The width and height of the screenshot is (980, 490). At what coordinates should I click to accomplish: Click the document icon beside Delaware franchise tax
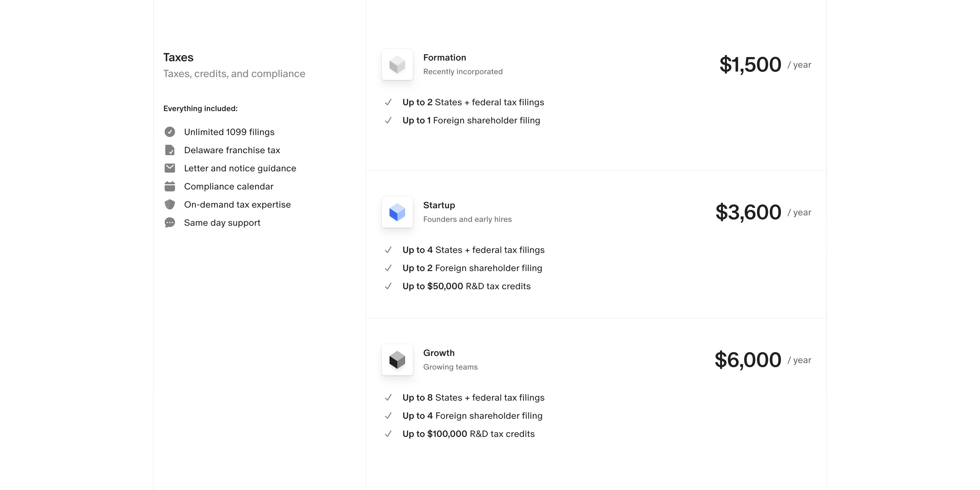point(170,150)
